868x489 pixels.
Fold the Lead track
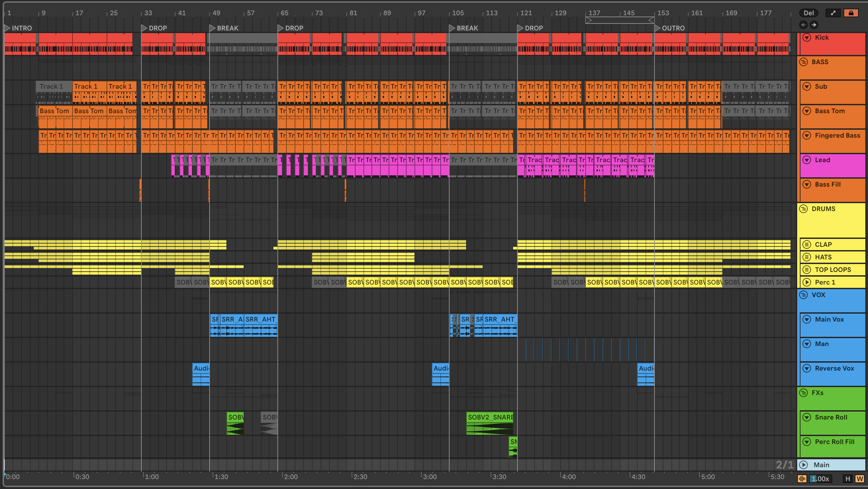pos(807,160)
